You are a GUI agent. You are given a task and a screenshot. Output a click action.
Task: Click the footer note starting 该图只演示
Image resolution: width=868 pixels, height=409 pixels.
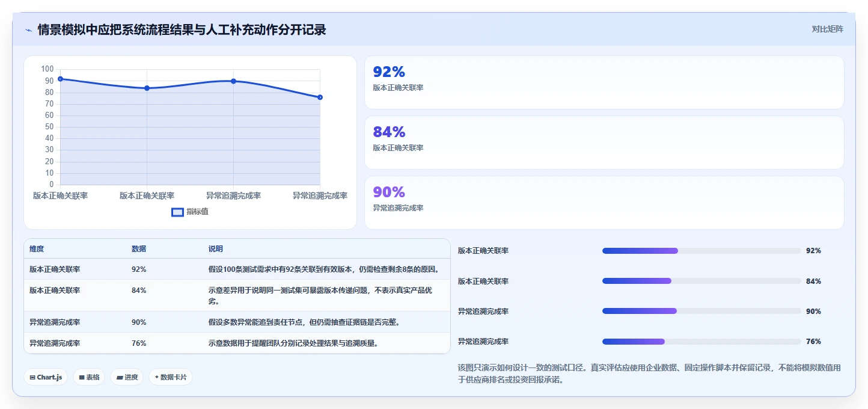click(650, 374)
